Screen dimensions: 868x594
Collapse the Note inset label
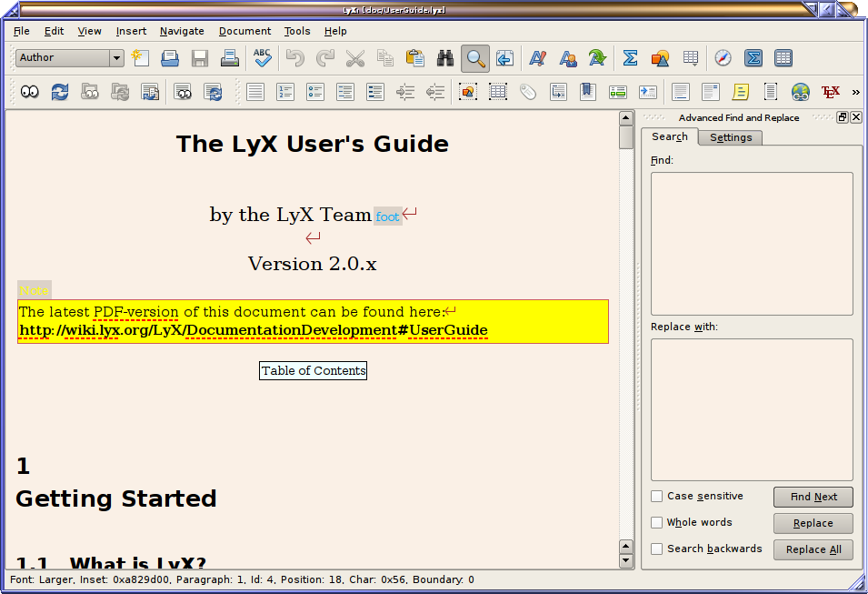tap(35, 290)
